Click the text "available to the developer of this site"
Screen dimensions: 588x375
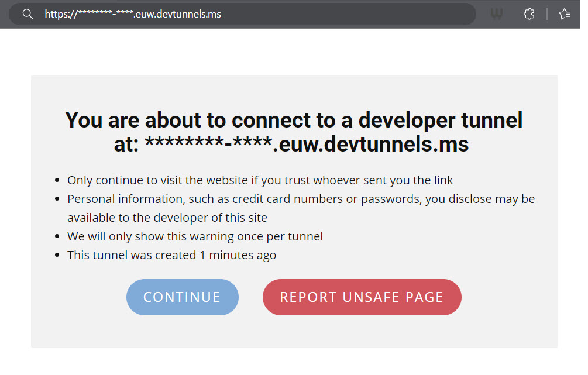[x=167, y=218]
